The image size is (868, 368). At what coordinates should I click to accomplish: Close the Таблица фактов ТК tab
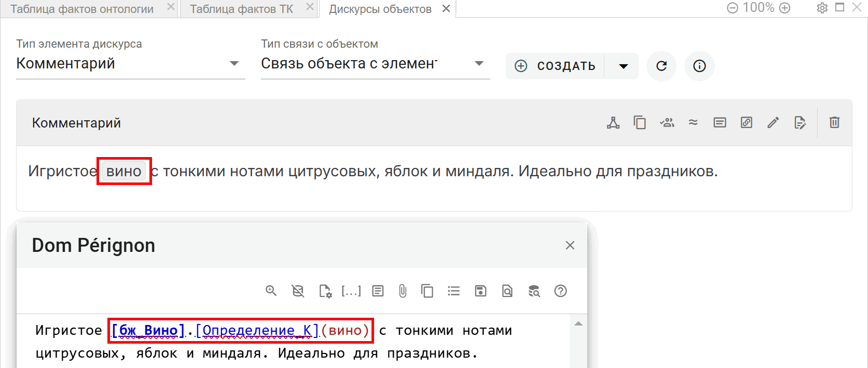310,7
